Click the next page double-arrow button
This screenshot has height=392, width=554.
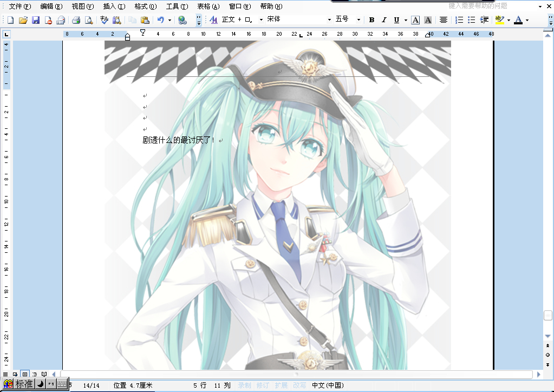tap(548, 364)
